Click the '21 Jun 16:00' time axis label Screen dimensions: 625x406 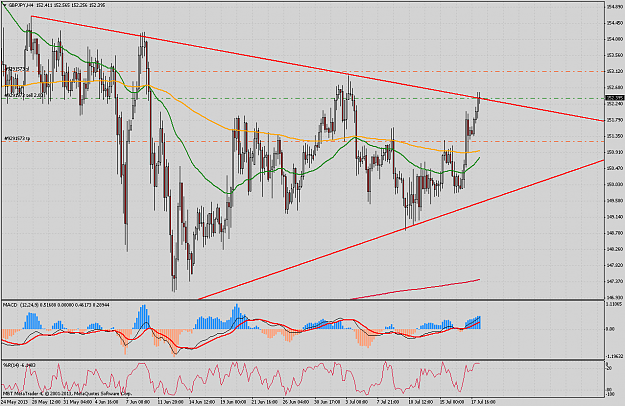click(264, 402)
